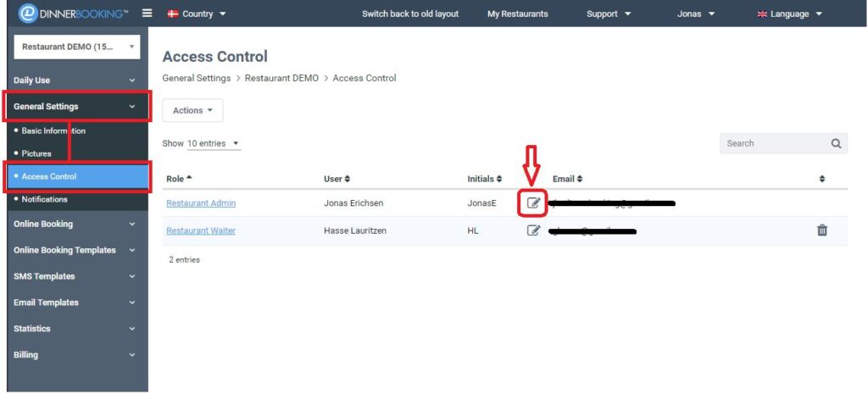The image size is (868, 394).
Task: Toggle the hamburger menu icon
Action: [x=147, y=14]
